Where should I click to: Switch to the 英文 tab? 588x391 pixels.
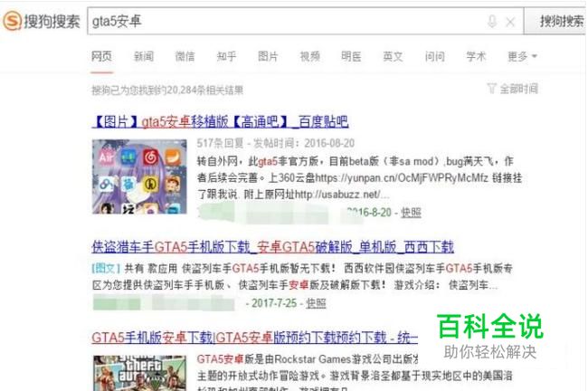pyautogui.click(x=393, y=56)
